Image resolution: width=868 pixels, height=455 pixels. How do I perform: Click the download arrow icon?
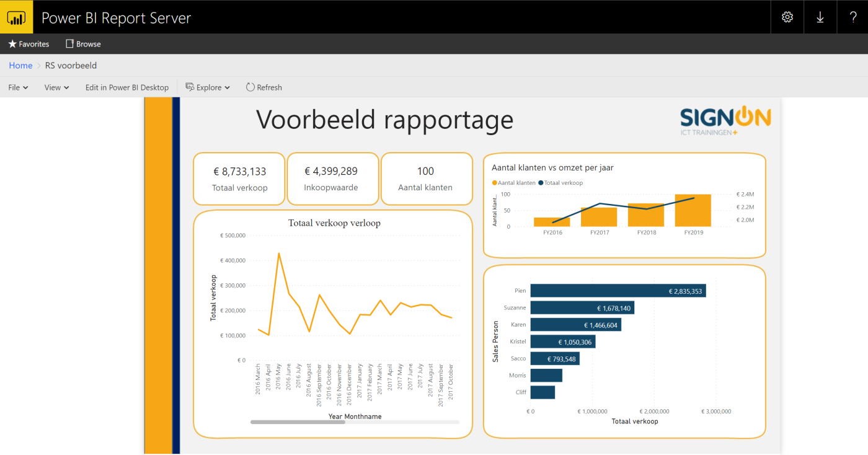tap(820, 17)
